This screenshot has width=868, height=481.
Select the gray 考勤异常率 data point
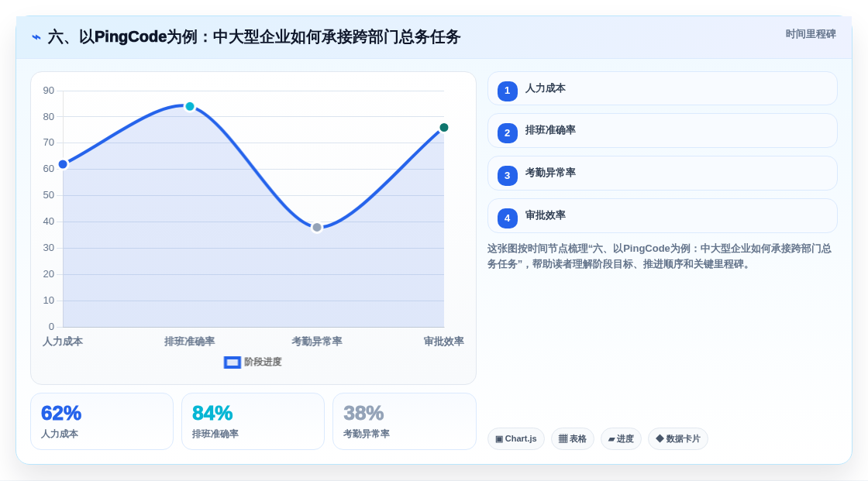point(317,228)
